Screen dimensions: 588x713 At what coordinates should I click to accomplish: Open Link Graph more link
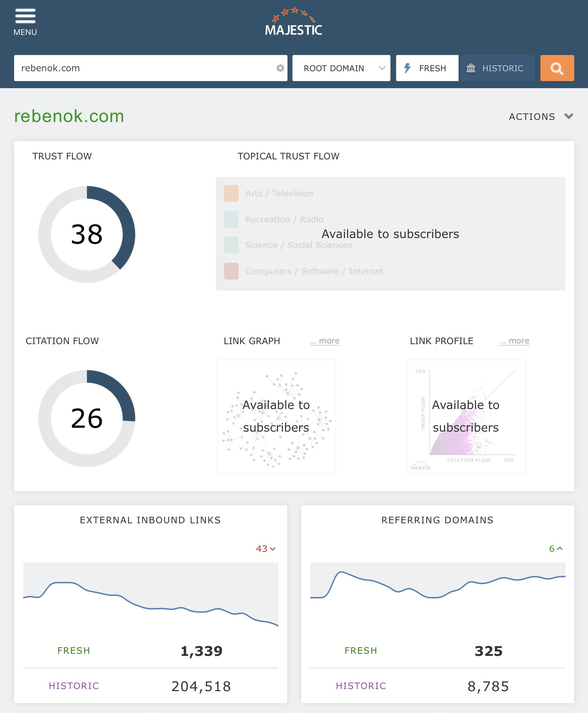pyautogui.click(x=325, y=341)
